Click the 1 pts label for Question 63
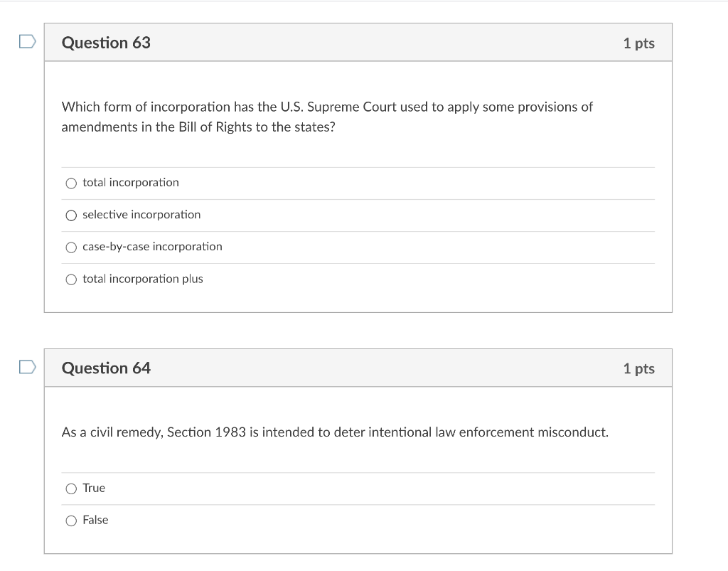 (x=638, y=43)
